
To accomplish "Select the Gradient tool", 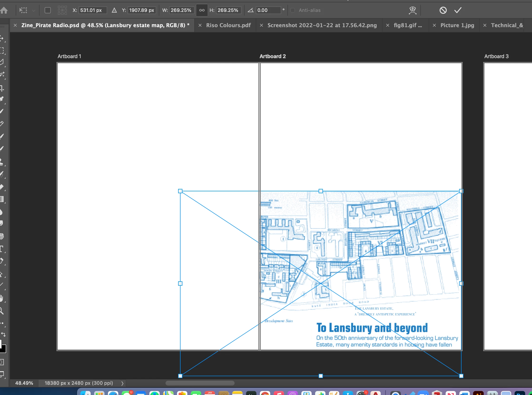I will click(x=2, y=199).
